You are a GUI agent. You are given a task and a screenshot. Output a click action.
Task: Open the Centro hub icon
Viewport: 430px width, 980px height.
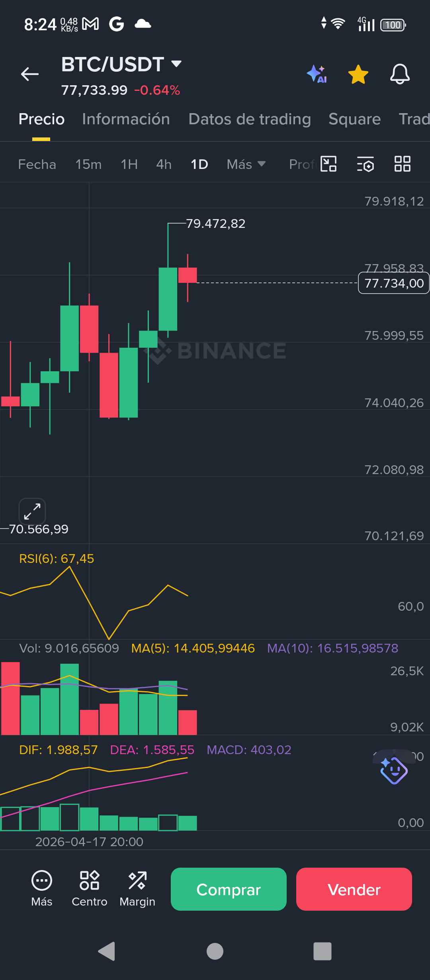tap(90, 889)
